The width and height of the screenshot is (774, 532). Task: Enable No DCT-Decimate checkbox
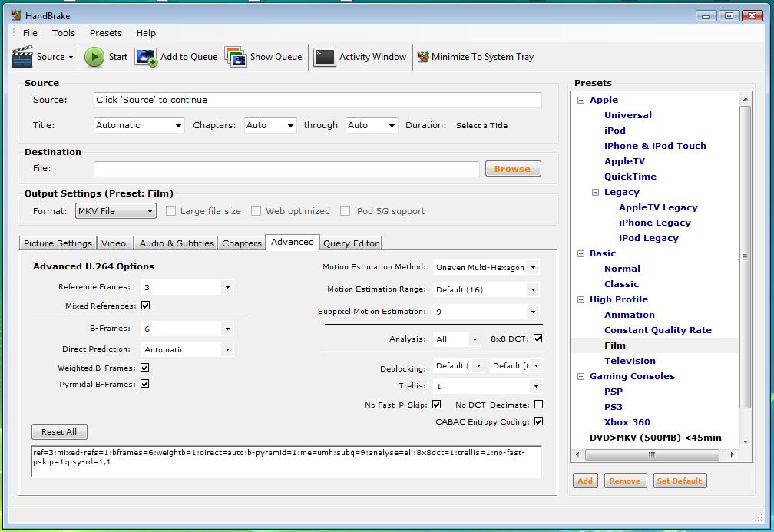tap(538, 404)
